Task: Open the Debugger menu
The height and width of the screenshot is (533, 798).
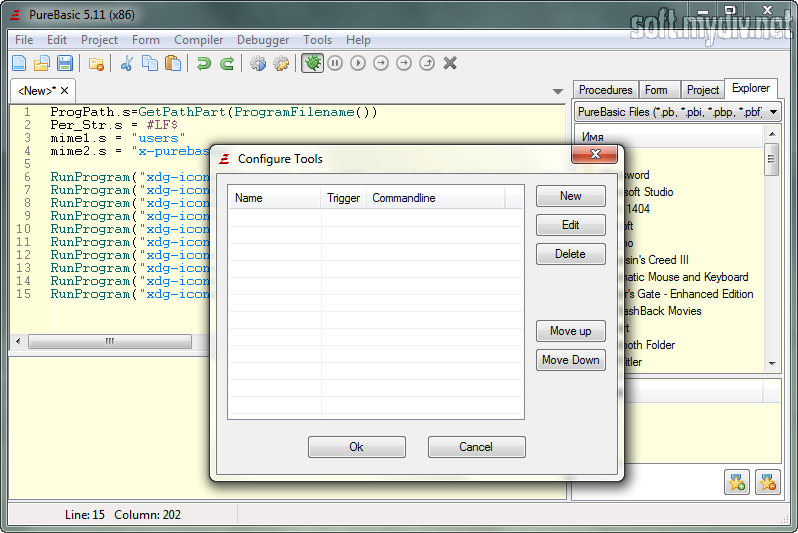Action: tap(263, 40)
